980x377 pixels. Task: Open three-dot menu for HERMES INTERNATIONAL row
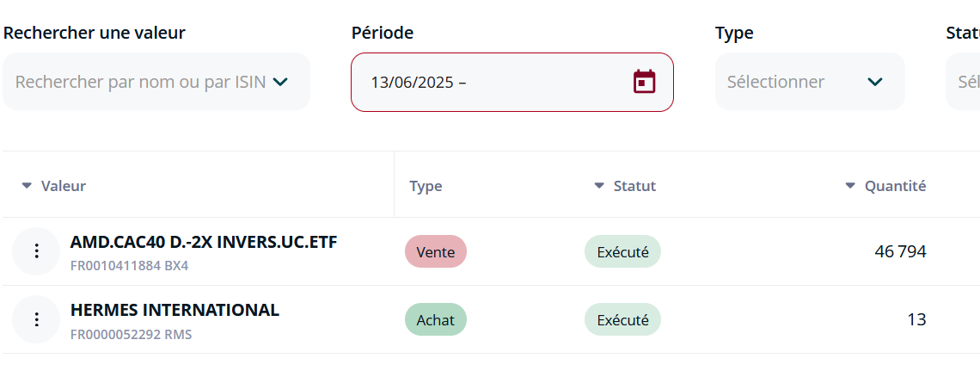tap(37, 319)
